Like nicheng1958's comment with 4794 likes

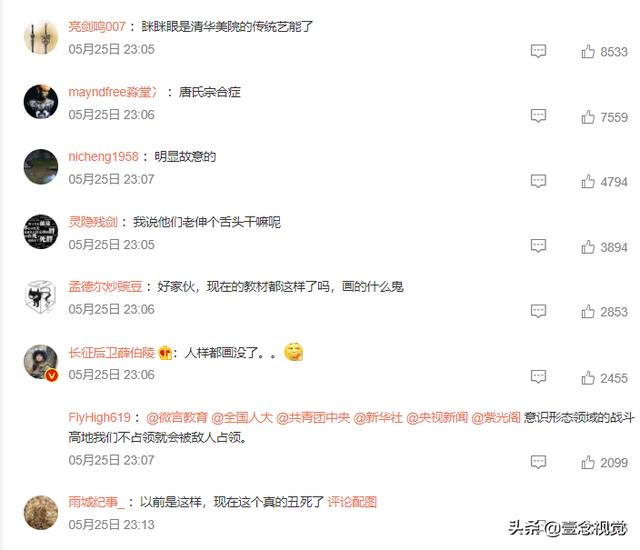(x=588, y=182)
